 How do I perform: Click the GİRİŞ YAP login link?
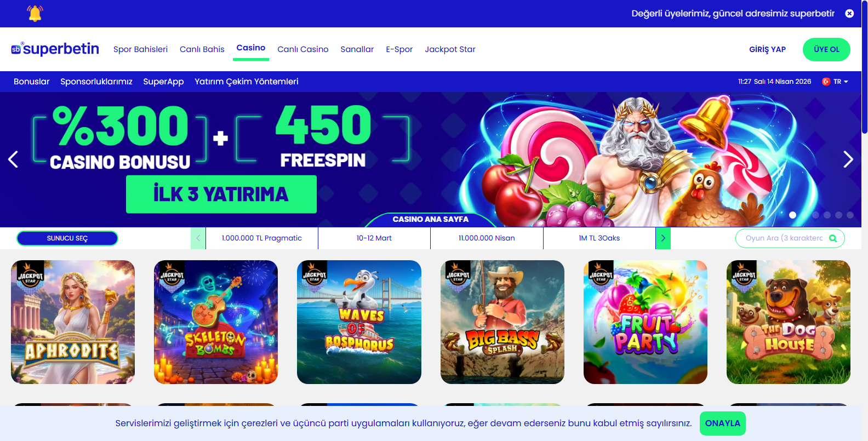(767, 49)
